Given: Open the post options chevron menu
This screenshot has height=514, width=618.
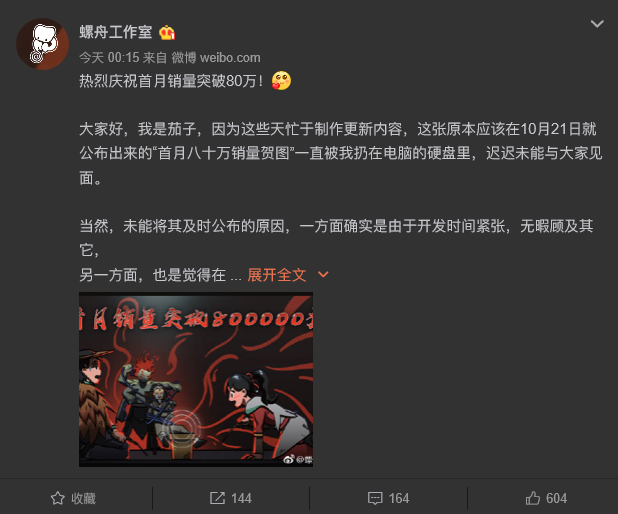Looking at the screenshot, I should coord(597,24).
